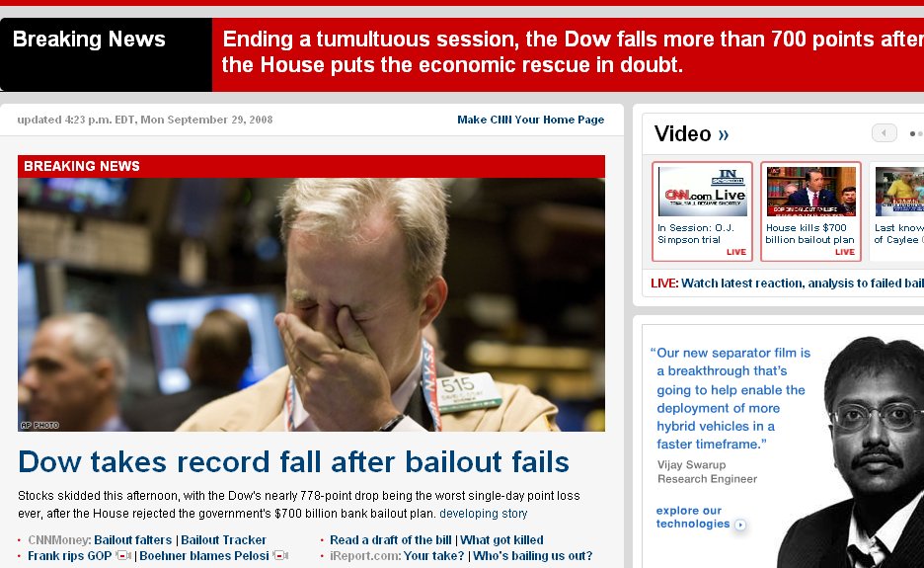Click LIVE Watch latest reaction link

(x=787, y=284)
